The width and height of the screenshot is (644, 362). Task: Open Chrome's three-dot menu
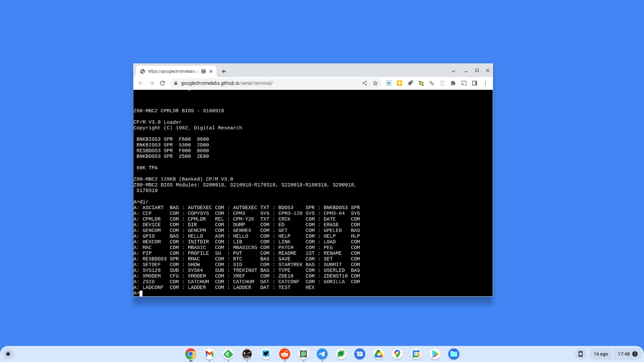point(486,83)
